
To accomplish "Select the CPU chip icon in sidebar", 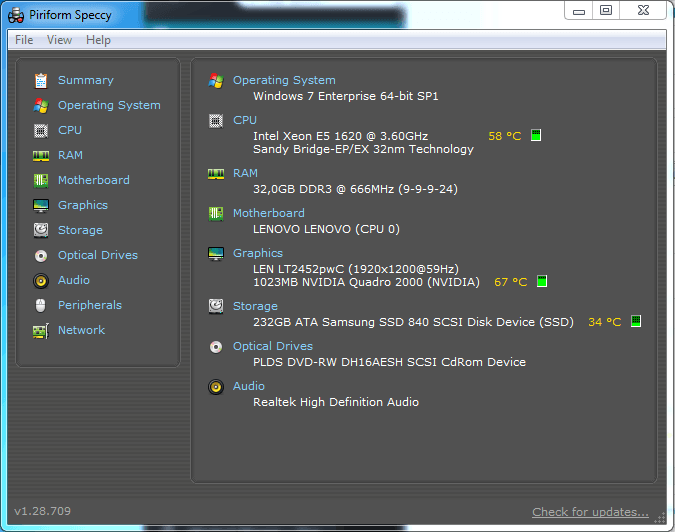I will 41,130.
